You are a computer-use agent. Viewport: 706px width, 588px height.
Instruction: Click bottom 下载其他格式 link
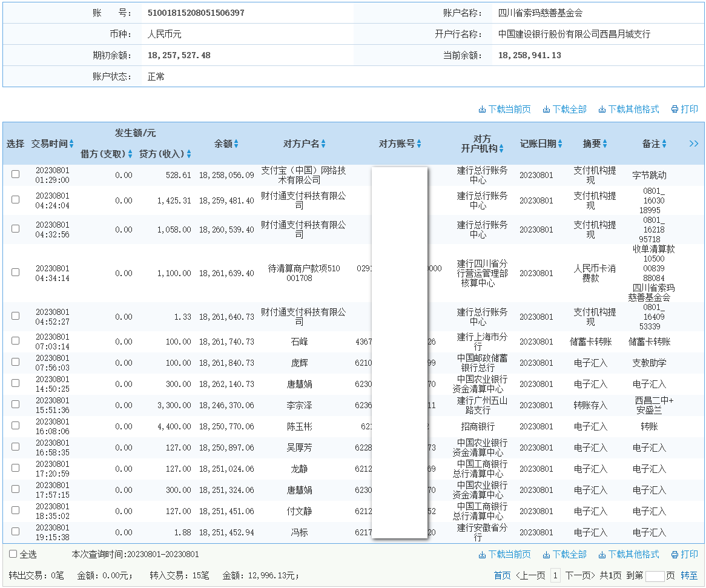pyautogui.click(x=628, y=554)
